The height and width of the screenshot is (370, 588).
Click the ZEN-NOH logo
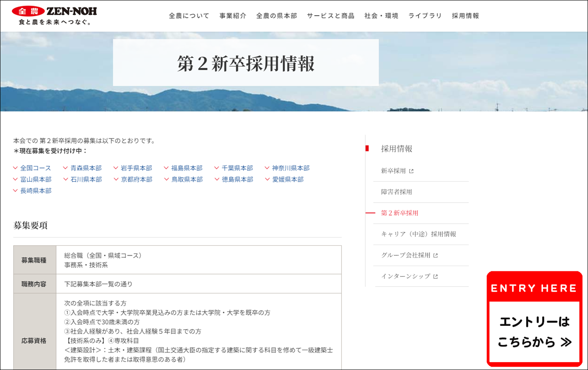(55, 16)
